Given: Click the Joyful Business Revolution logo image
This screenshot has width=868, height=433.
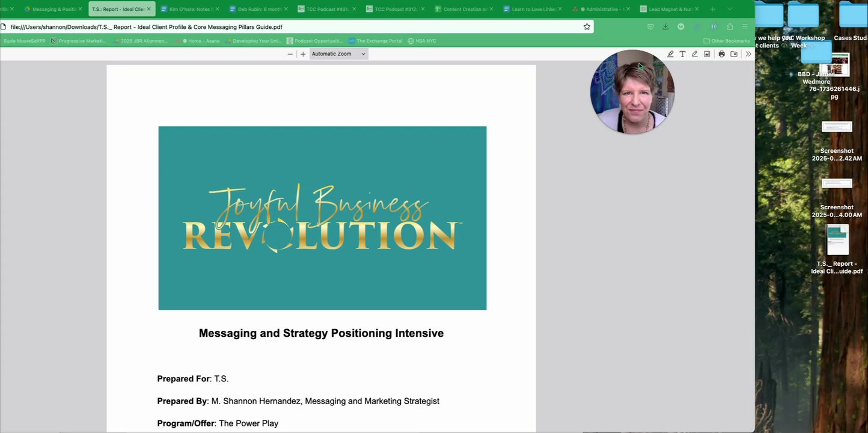Looking at the screenshot, I should 322,218.
